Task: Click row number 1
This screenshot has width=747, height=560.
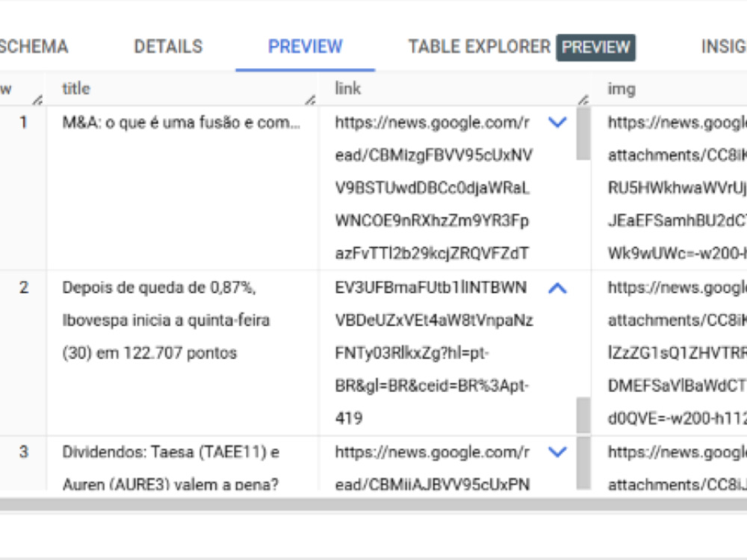Action: click(23, 123)
